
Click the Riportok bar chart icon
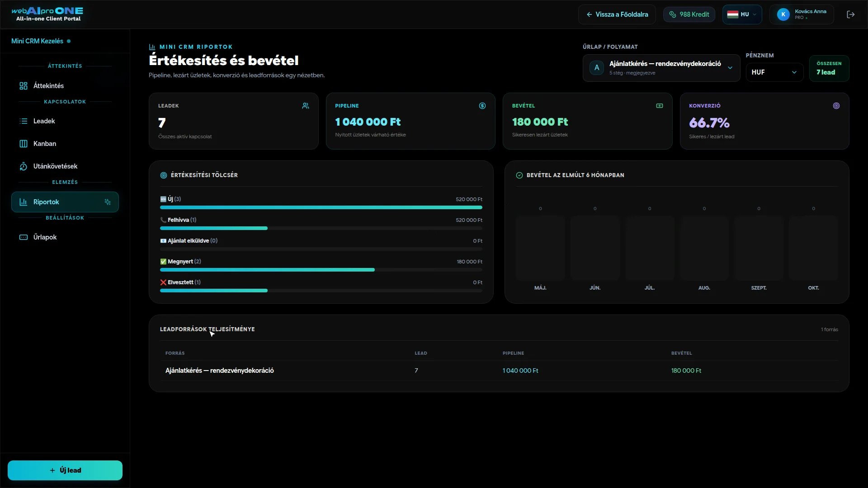click(x=23, y=202)
